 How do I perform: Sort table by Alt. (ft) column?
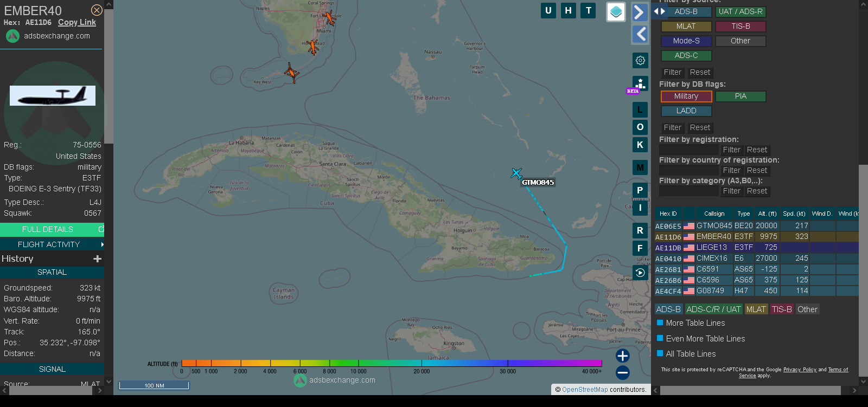coord(767,214)
